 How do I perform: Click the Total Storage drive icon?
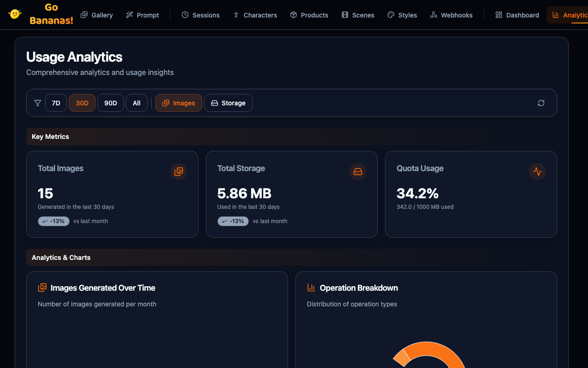pos(358,172)
